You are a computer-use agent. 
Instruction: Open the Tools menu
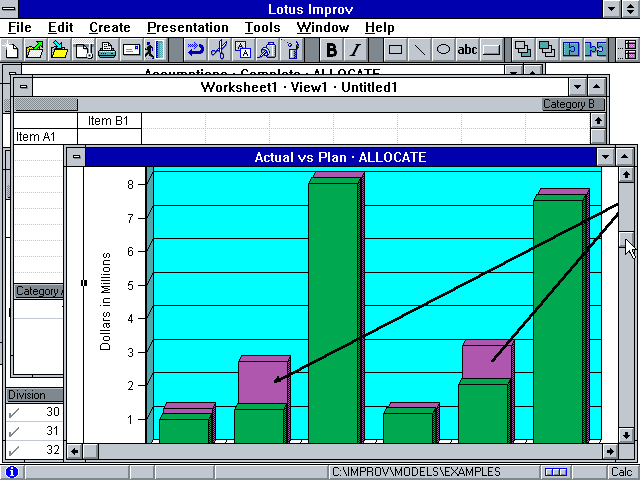pyautogui.click(x=262, y=27)
